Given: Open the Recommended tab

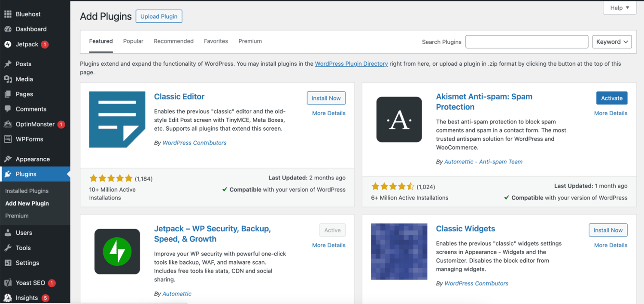Looking at the screenshot, I should click(173, 41).
